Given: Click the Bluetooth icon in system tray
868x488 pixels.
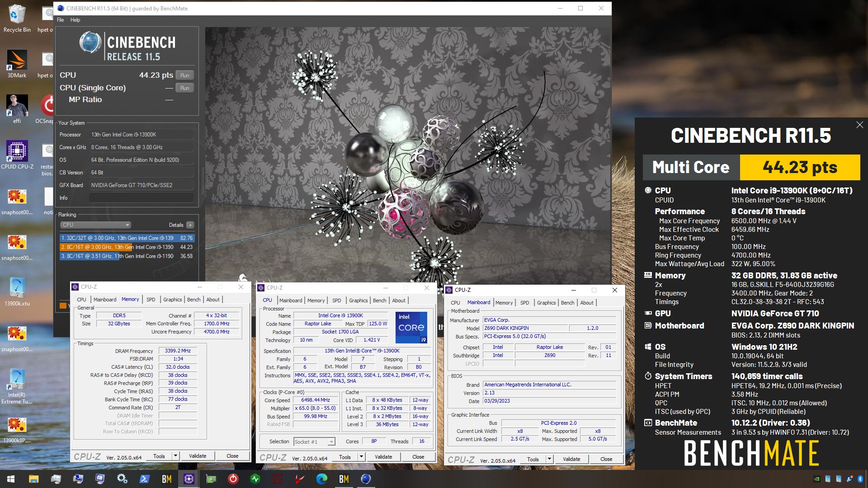Looking at the screenshot, I should coord(860,479).
